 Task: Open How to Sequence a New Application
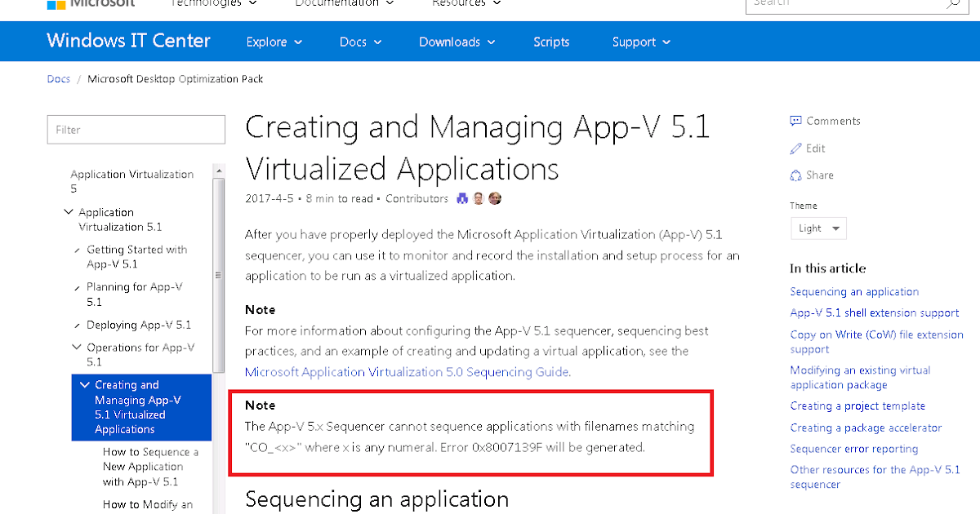(x=150, y=467)
